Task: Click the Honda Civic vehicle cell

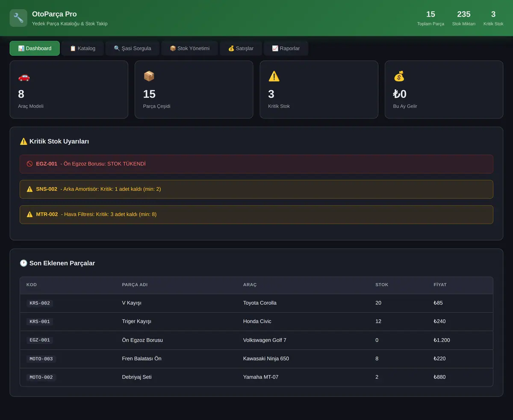Action: [257, 321]
